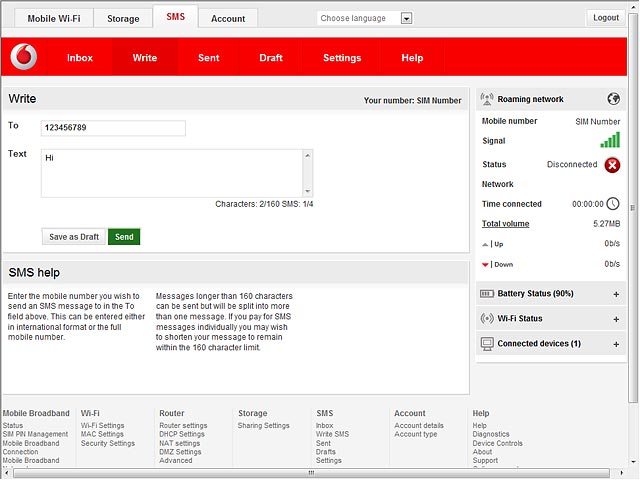The width and height of the screenshot is (640, 480).
Task: Click the 5.27MB total volume value
Action: 607,224
